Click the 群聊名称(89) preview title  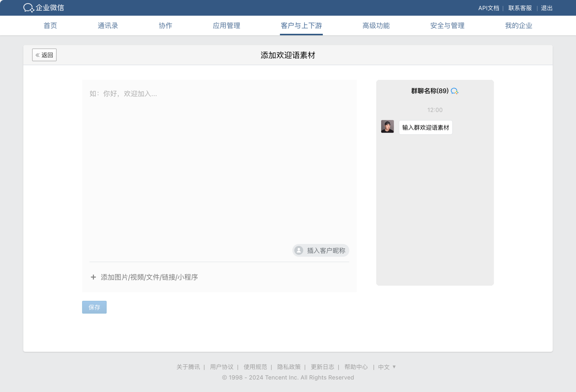[430, 91]
